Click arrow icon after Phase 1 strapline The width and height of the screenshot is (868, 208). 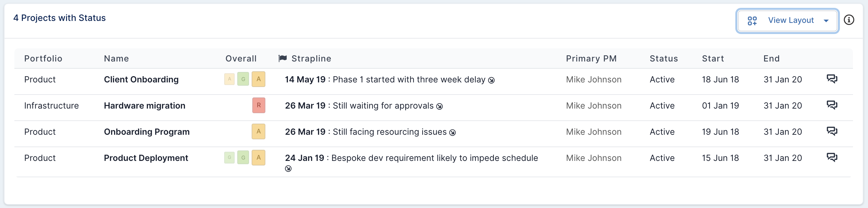[491, 80]
